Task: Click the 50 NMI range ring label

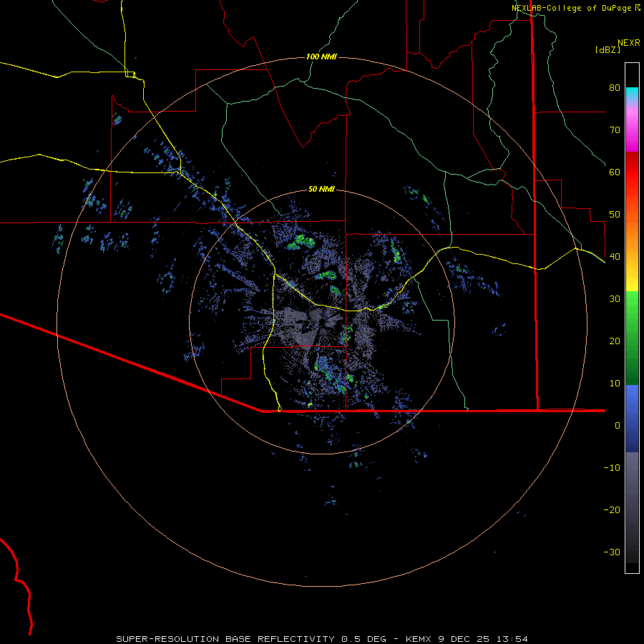Action: 321,189
